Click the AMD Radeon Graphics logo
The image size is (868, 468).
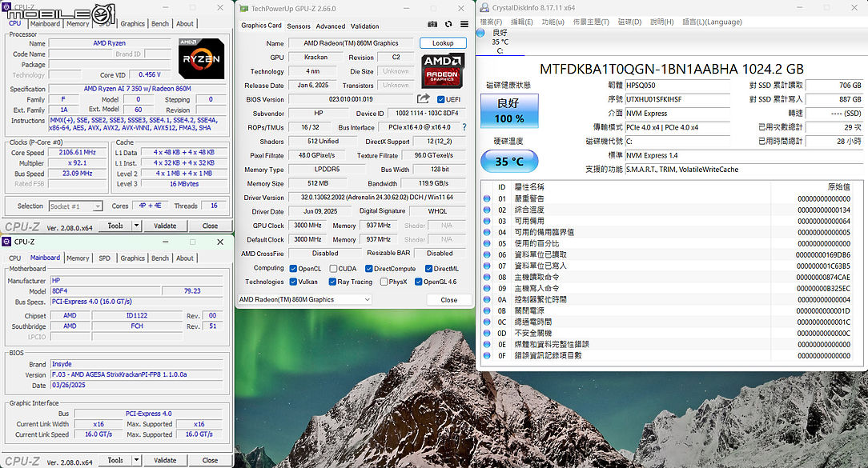pyautogui.click(x=442, y=71)
